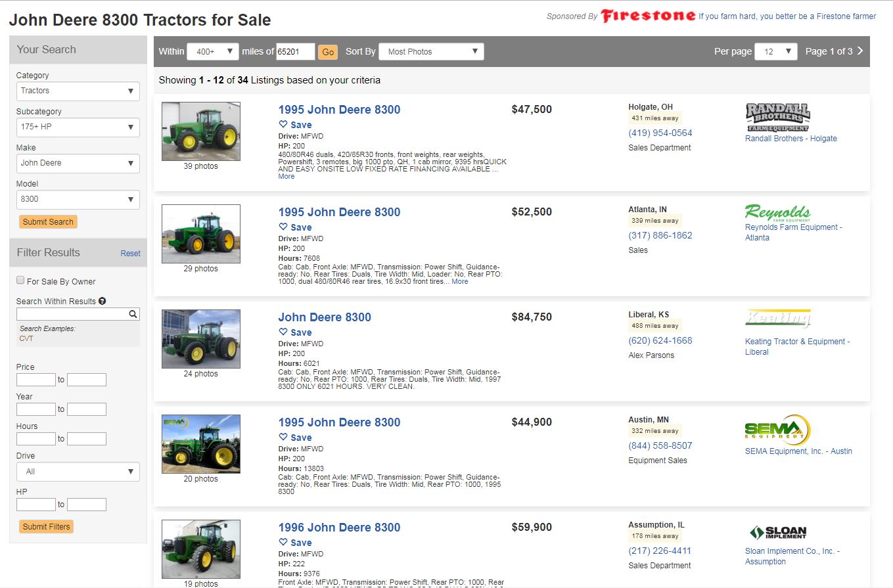Click the minimum Price field
This screenshot has height=588, width=893.
36,380
